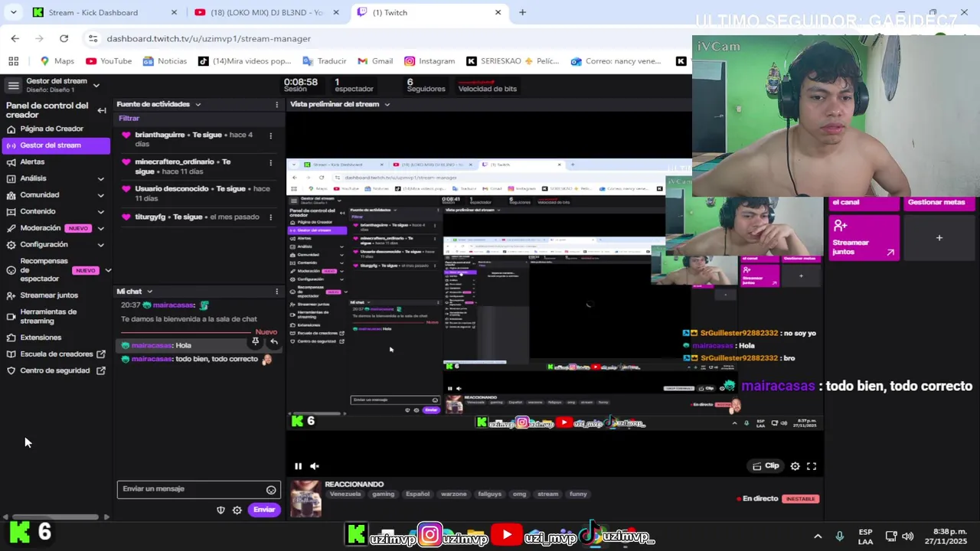Image resolution: width=980 pixels, height=551 pixels.
Task: Click the horizontal scrollbar under sidebar
Action: tap(55, 517)
